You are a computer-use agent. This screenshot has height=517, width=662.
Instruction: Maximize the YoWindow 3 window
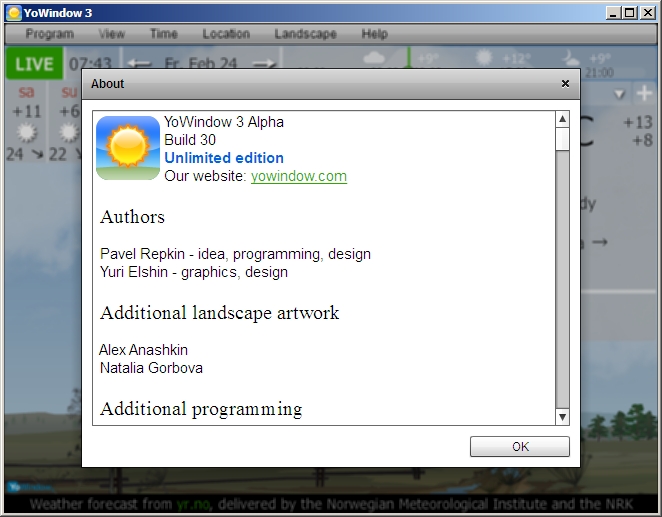point(629,13)
